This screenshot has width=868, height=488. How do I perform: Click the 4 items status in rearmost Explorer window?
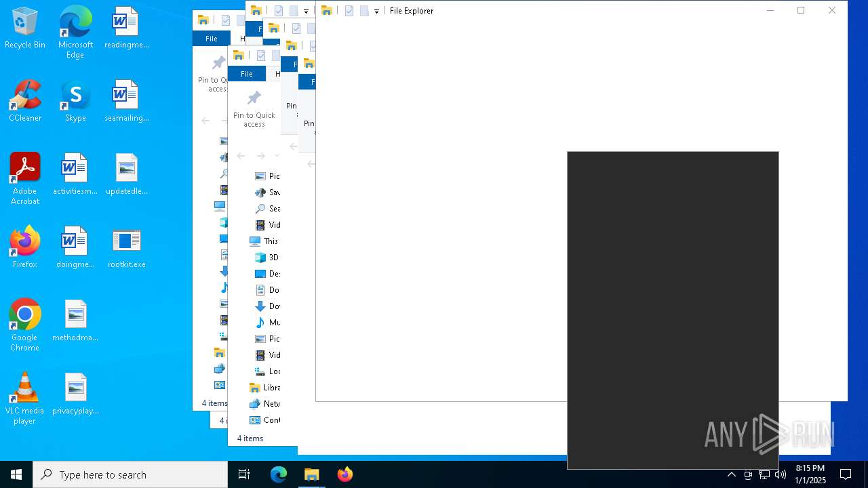pyautogui.click(x=214, y=403)
